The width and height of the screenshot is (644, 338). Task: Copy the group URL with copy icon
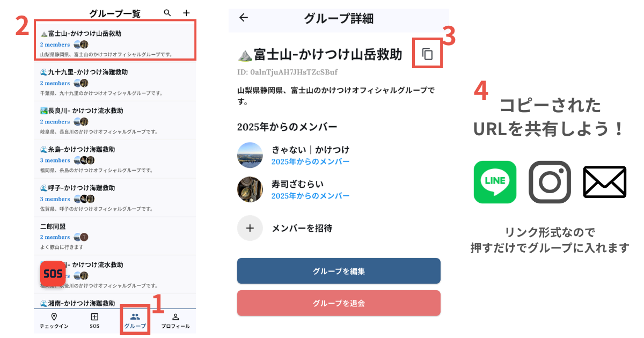tap(427, 54)
